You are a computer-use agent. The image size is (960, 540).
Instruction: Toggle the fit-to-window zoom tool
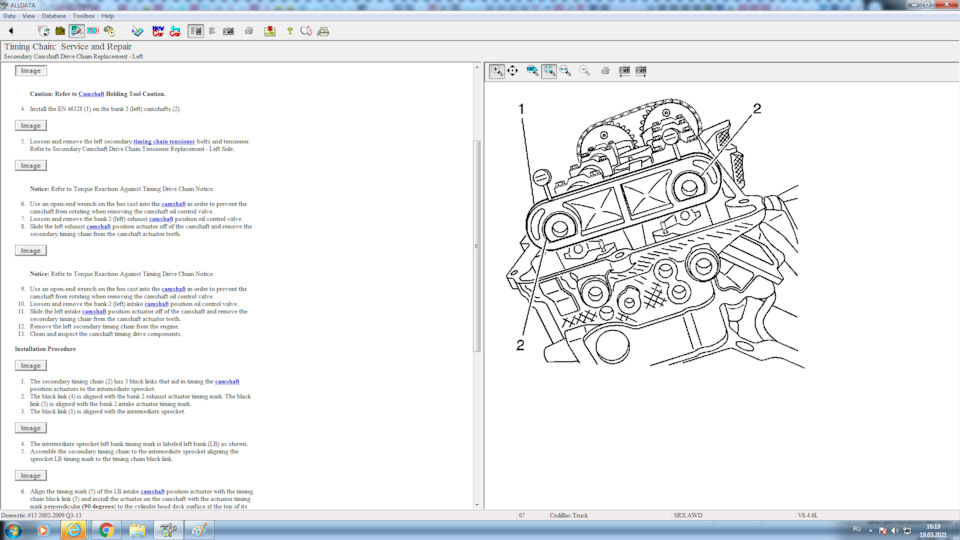[x=549, y=71]
